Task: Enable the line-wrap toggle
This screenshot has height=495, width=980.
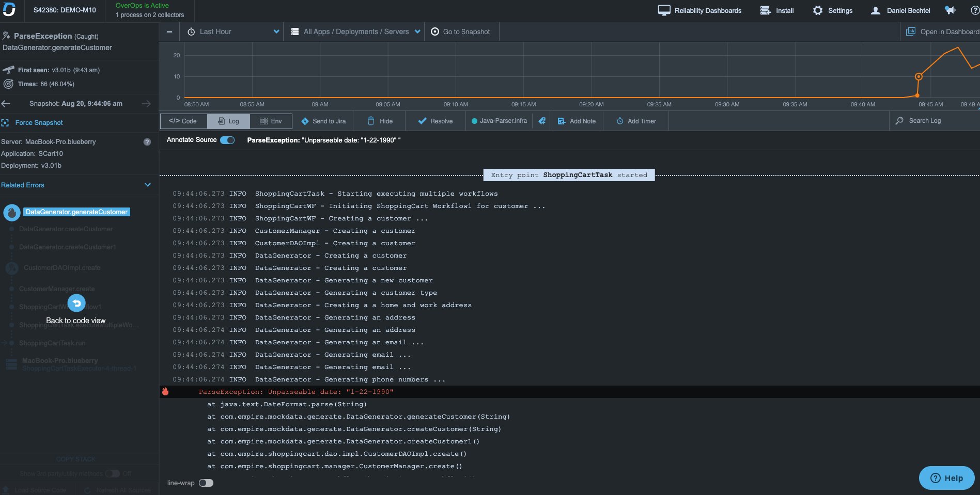Action: (206, 483)
